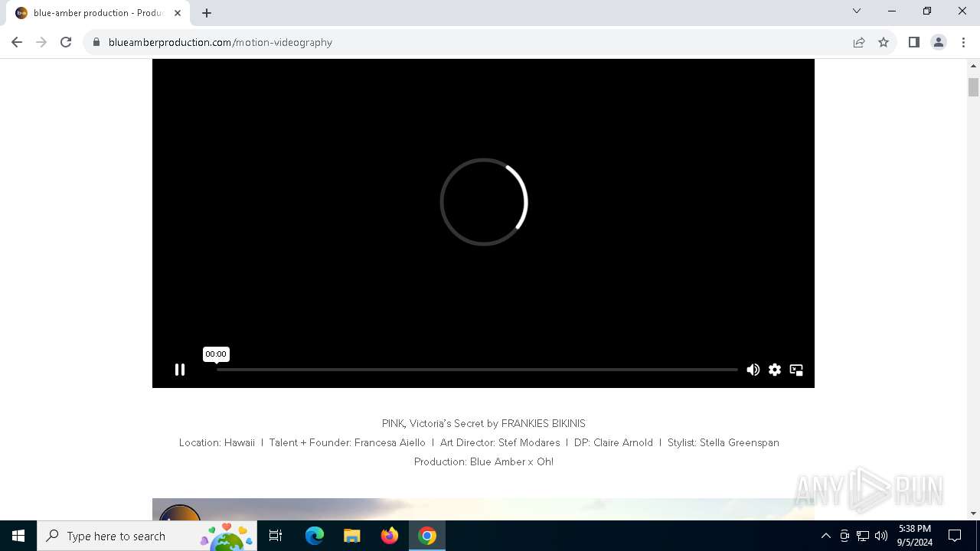Click 'DP: Claire Arnold' text
The height and width of the screenshot is (551, 980).
point(613,442)
